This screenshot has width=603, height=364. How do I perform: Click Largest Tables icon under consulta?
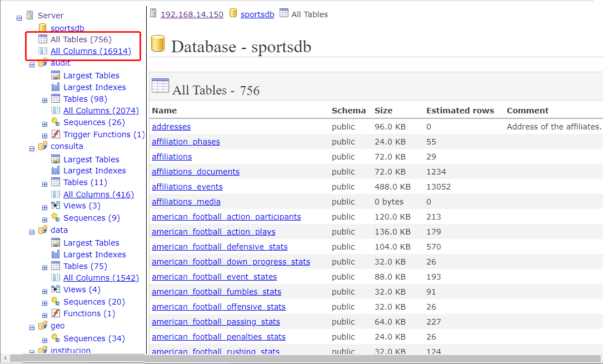[56, 159]
